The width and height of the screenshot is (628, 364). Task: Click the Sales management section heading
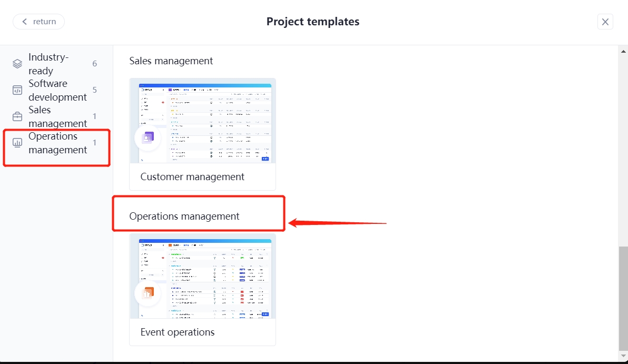coord(171,61)
